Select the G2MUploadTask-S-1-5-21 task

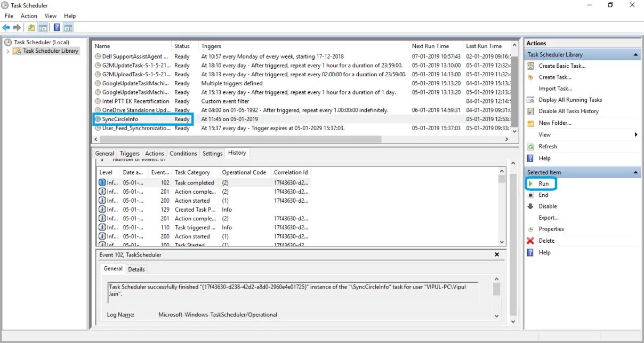tap(302, 74)
